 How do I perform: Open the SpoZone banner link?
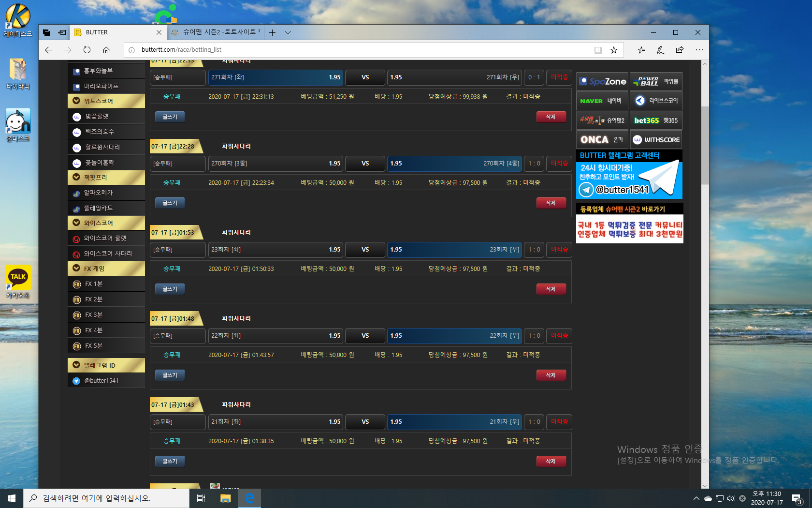(602, 82)
